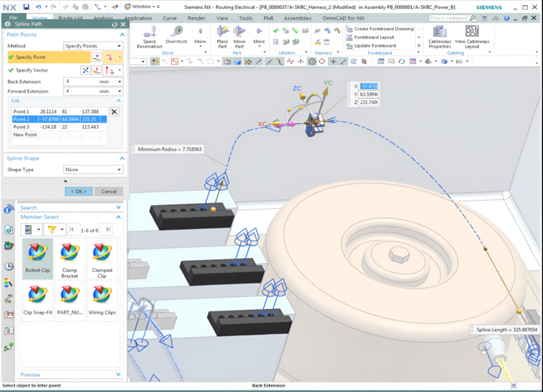The image size is (543, 392).
Task: Collapse the List section
Action: pos(119,100)
